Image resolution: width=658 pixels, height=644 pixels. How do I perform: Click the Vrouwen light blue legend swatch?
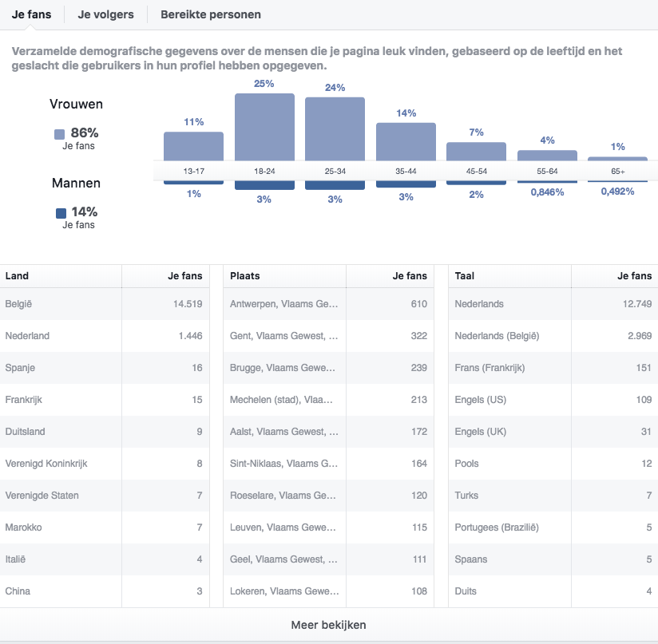point(60,134)
